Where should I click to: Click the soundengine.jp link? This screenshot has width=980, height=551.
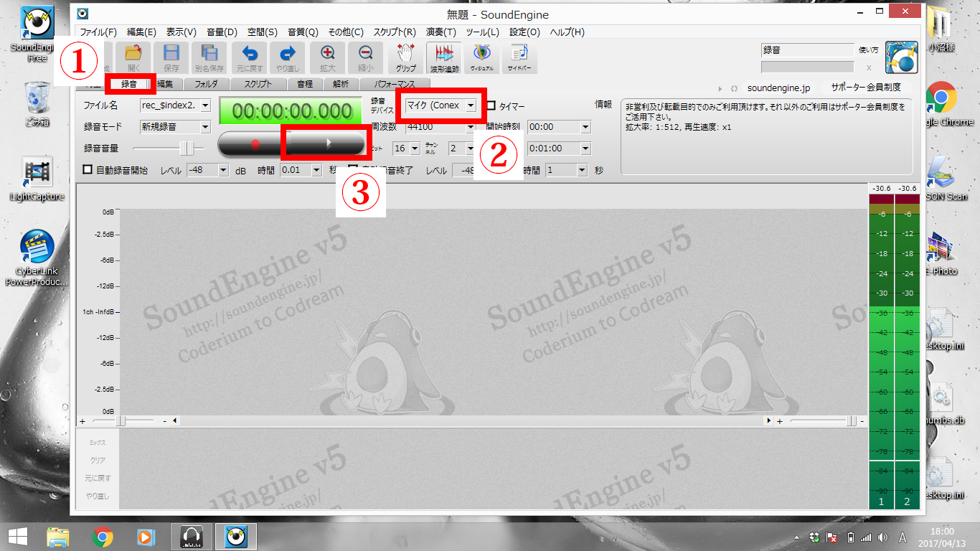tap(778, 88)
